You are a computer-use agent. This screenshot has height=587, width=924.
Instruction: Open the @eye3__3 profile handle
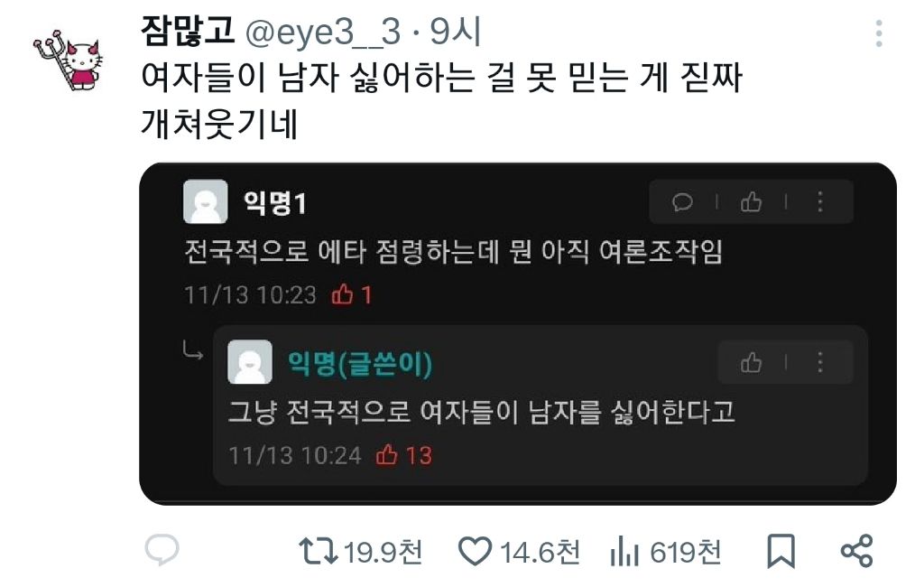pos(323,32)
